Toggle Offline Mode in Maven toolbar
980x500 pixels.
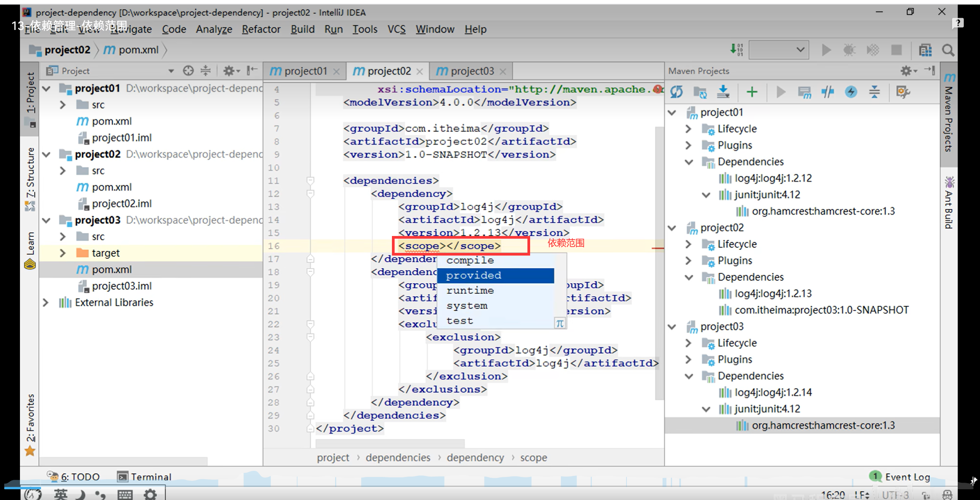828,92
